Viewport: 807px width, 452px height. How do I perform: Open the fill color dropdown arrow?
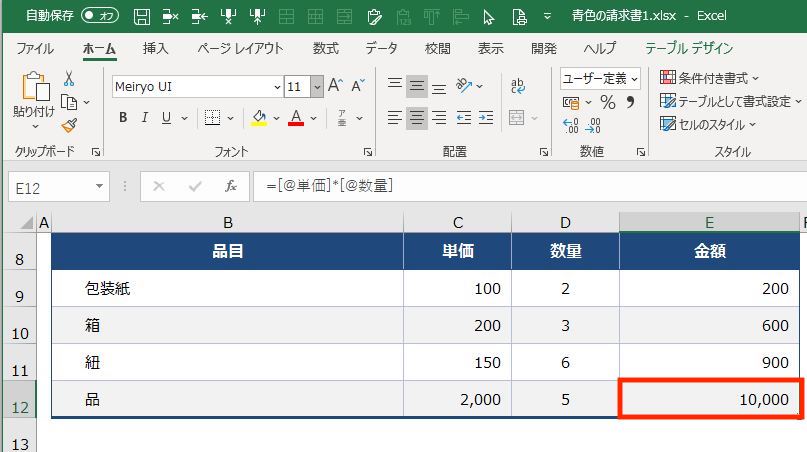pos(276,118)
